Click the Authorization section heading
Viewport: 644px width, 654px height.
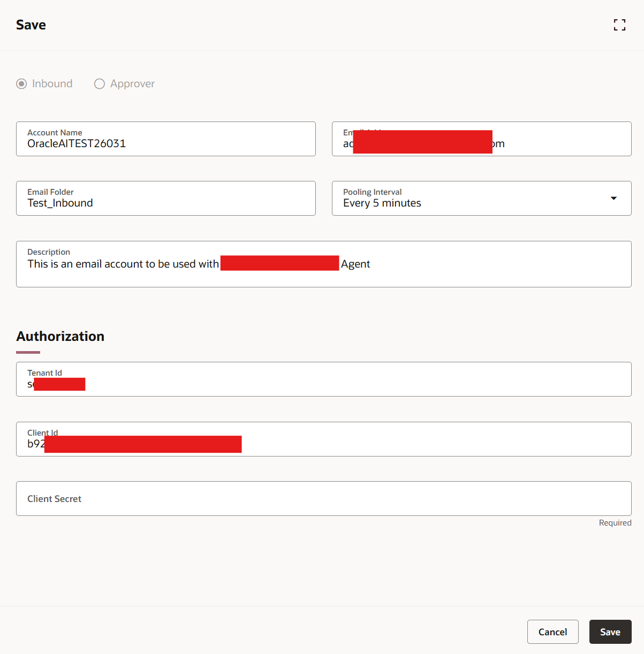point(60,336)
